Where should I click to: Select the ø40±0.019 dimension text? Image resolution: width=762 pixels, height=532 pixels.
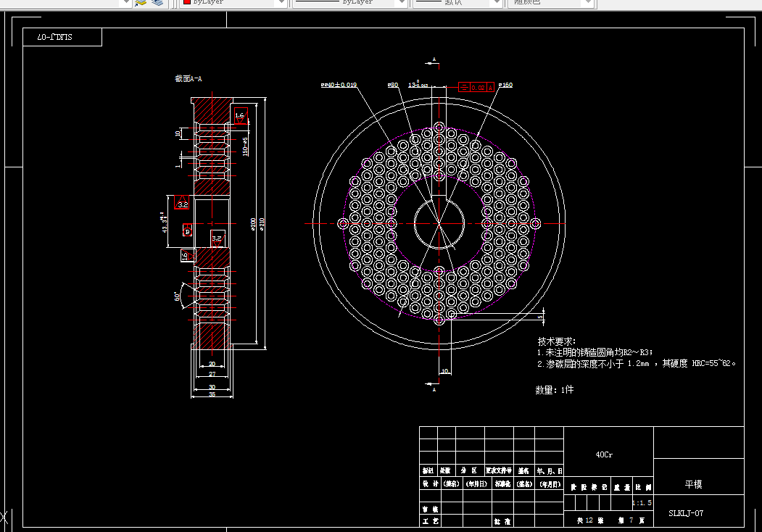point(339,85)
